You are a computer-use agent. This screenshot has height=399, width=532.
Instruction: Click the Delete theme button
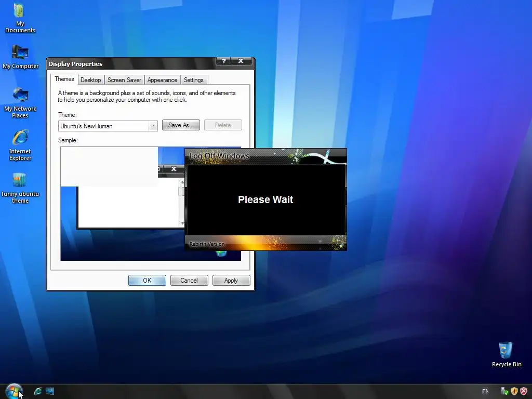point(223,125)
